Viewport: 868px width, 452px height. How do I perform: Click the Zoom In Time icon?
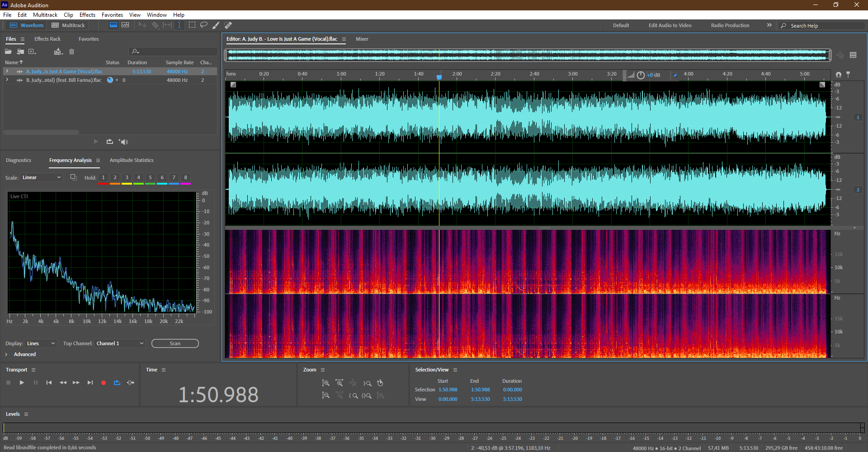(x=340, y=383)
